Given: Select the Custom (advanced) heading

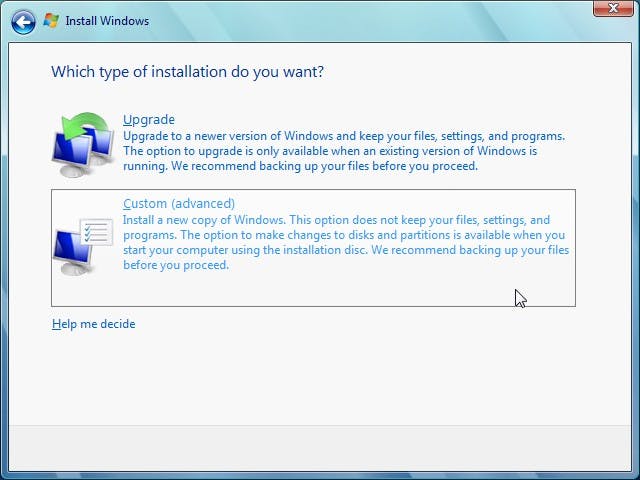Looking at the screenshot, I should tap(179, 203).
